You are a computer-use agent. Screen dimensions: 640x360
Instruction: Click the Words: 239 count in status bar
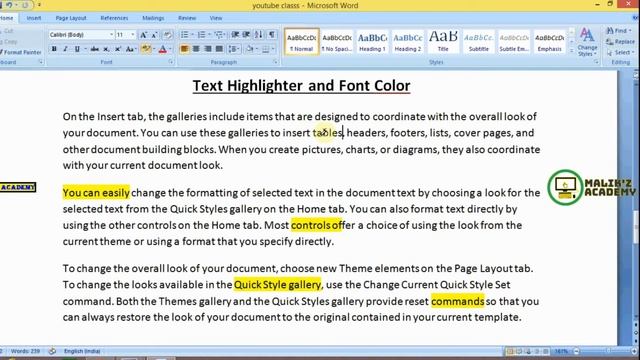pos(25,351)
